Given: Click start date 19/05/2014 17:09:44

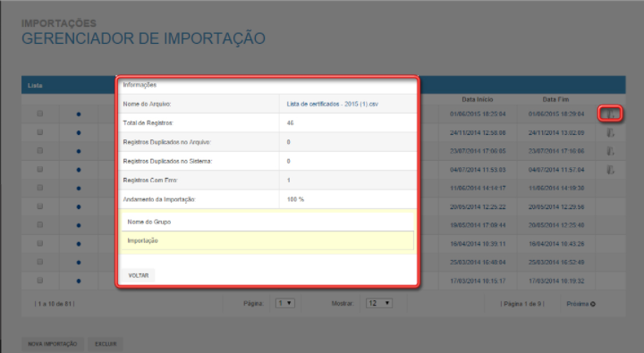Looking at the screenshot, I should (x=478, y=225).
